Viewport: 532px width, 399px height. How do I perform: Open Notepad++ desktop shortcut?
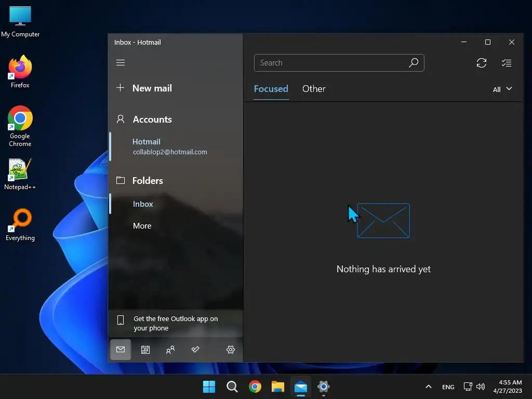tap(20, 174)
